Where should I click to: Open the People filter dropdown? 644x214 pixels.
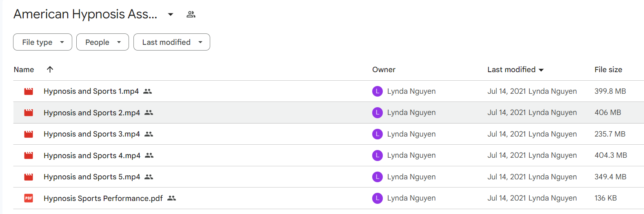[102, 42]
